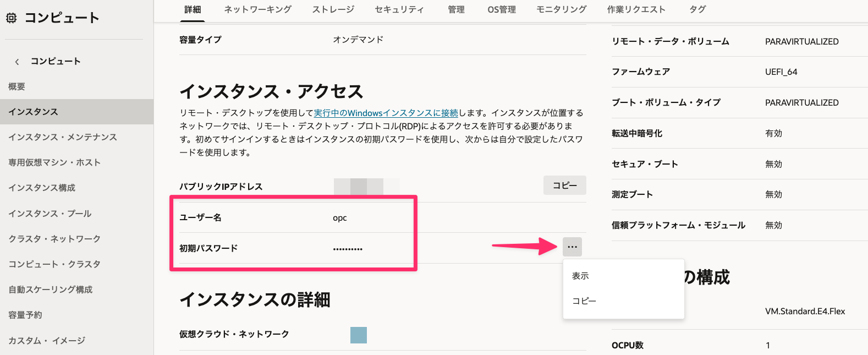Click the セキュア・ブート 無効 value
Image resolution: width=868 pixels, height=355 pixels.
coord(774,164)
